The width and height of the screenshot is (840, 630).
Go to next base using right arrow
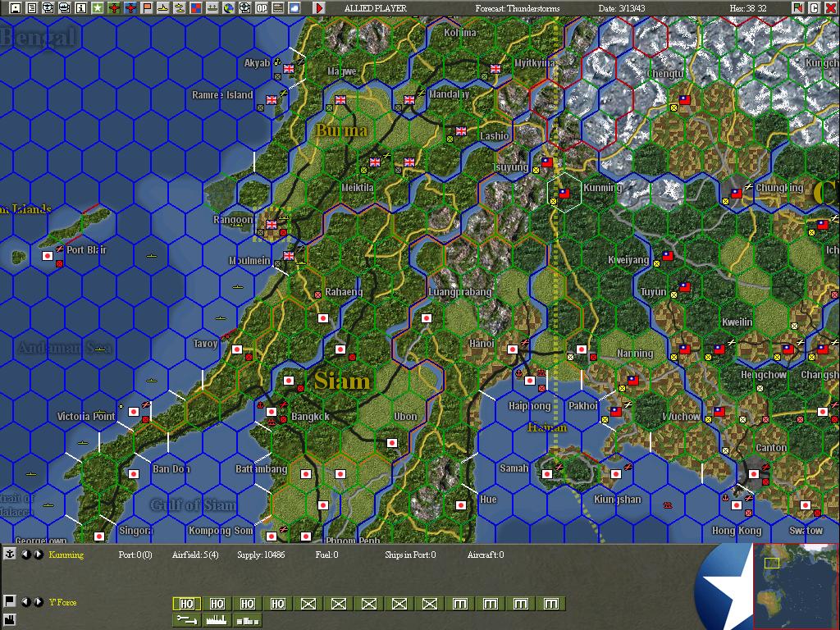(38, 555)
